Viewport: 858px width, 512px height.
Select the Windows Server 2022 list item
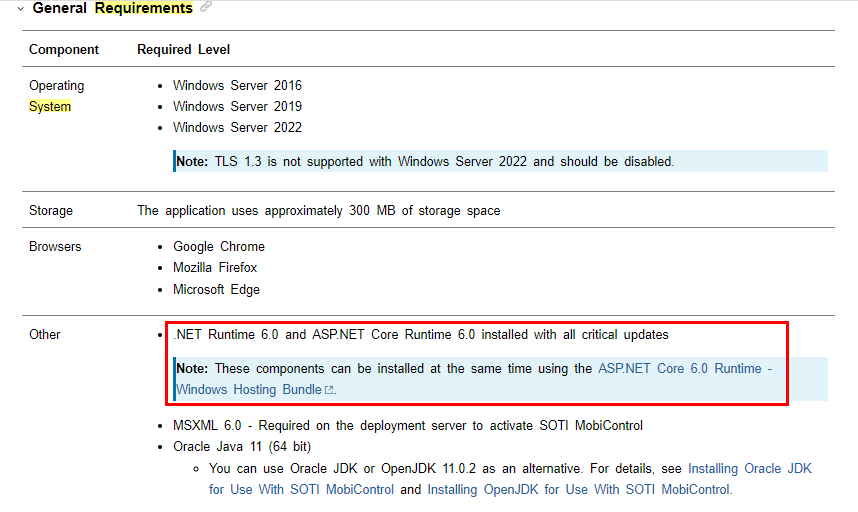[x=237, y=128]
